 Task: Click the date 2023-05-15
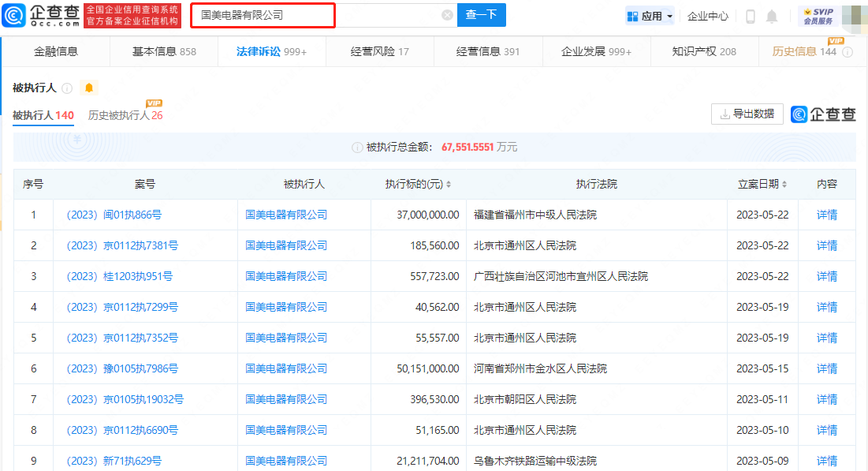point(762,368)
